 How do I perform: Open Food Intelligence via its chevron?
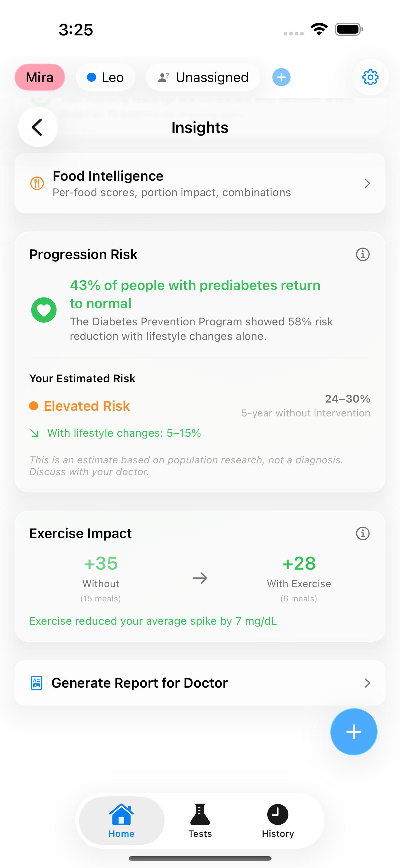click(367, 183)
